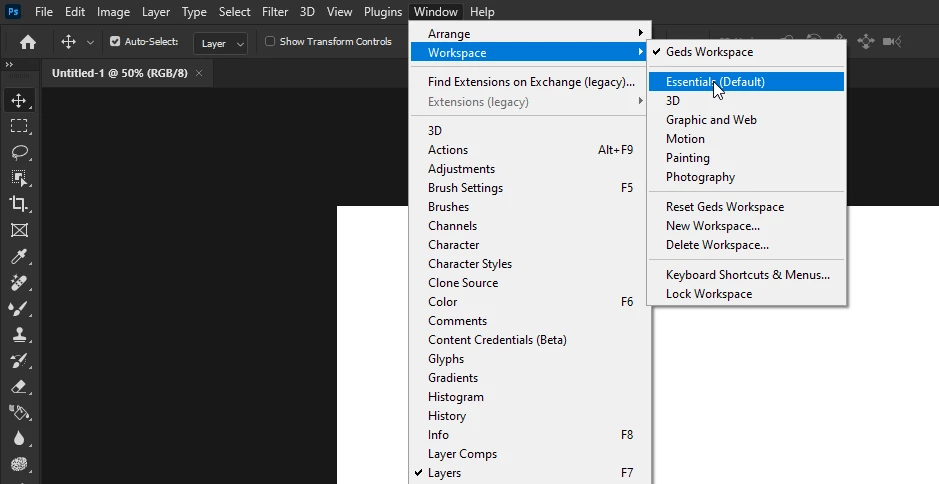Image resolution: width=939 pixels, height=484 pixels.
Task: Click the 3D pan mode icon
Action: click(866, 41)
